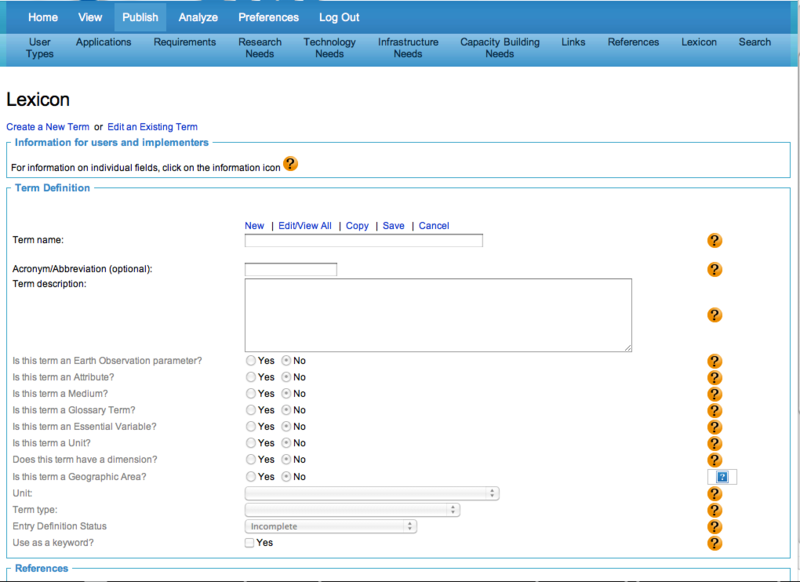The image size is (800, 582).
Task: Click the Create a New Term link
Action: (x=48, y=127)
